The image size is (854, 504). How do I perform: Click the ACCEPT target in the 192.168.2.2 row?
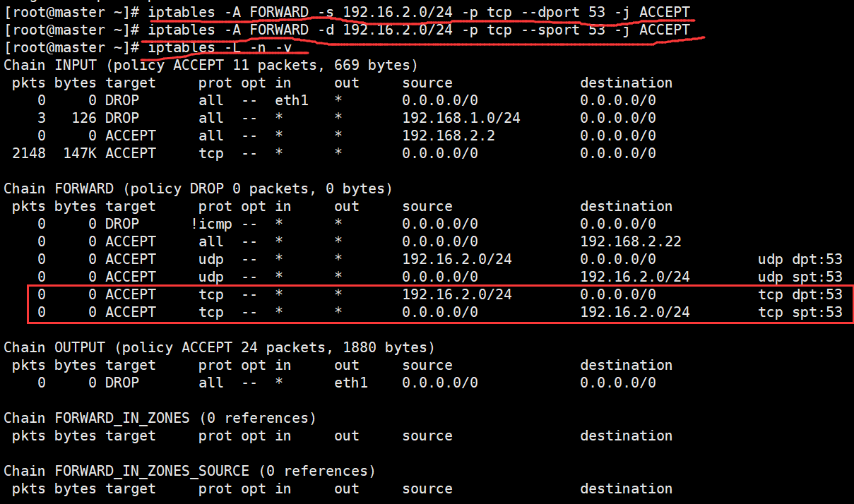(131, 136)
